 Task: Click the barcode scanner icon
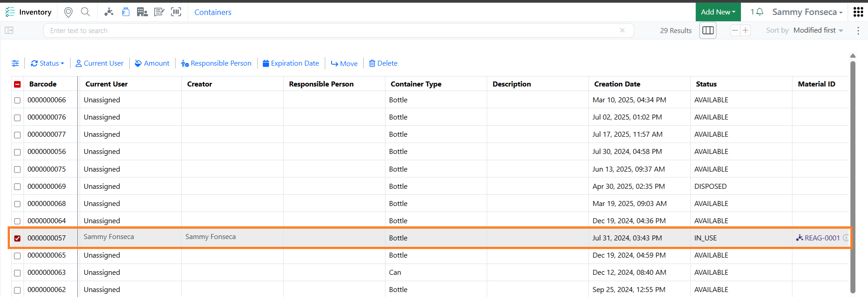tap(176, 12)
